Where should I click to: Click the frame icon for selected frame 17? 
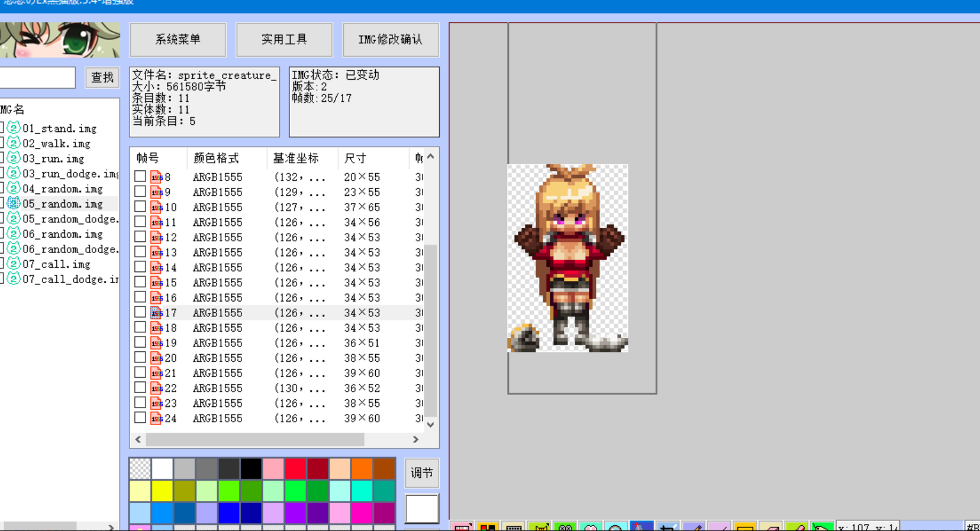[x=156, y=312]
